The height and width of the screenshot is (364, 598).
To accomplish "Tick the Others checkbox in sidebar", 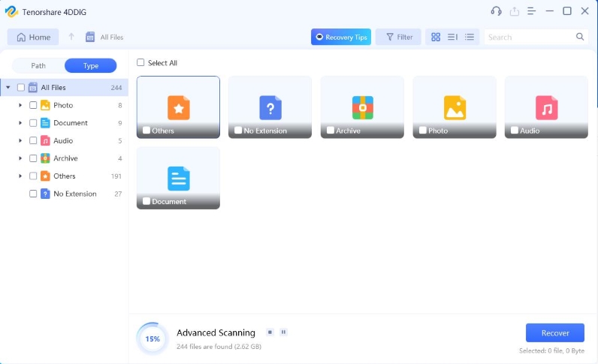I will coord(33,176).
